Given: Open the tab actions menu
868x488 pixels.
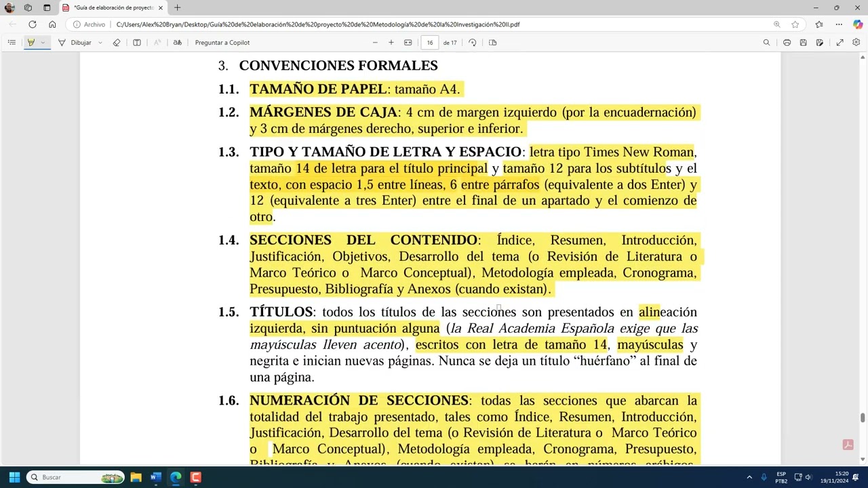Looking at the screenshot, I should point(47,7).
